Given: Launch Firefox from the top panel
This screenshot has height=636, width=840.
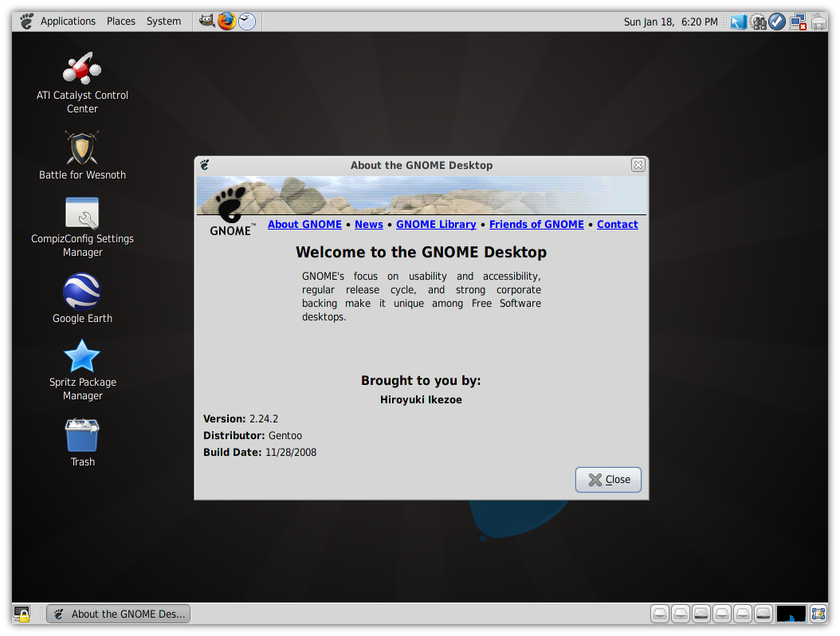Looking at the screenshot, I should click(226, 22).
